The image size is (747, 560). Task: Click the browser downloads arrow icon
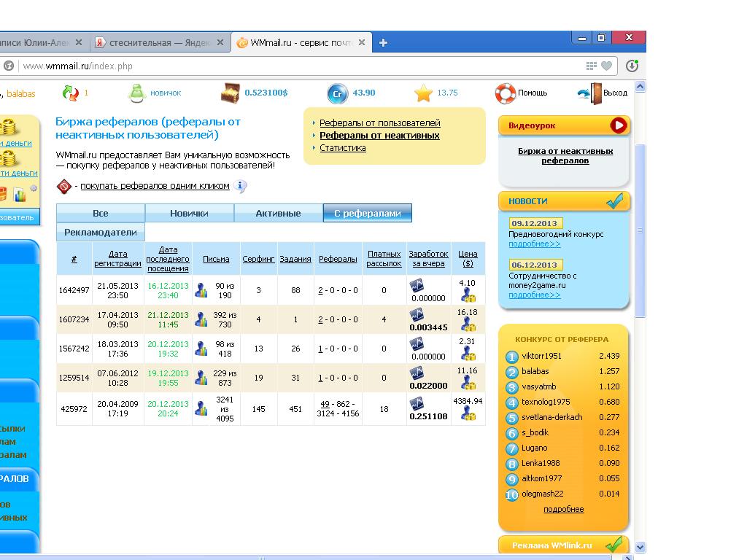pos(632,66)
